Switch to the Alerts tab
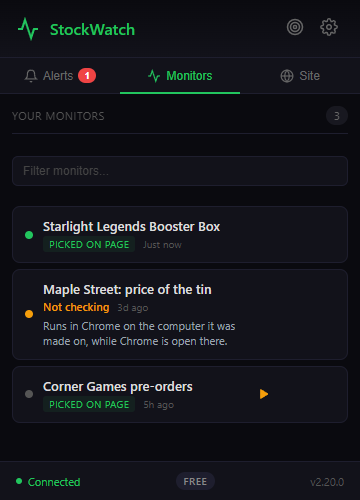 pos(60,76)
